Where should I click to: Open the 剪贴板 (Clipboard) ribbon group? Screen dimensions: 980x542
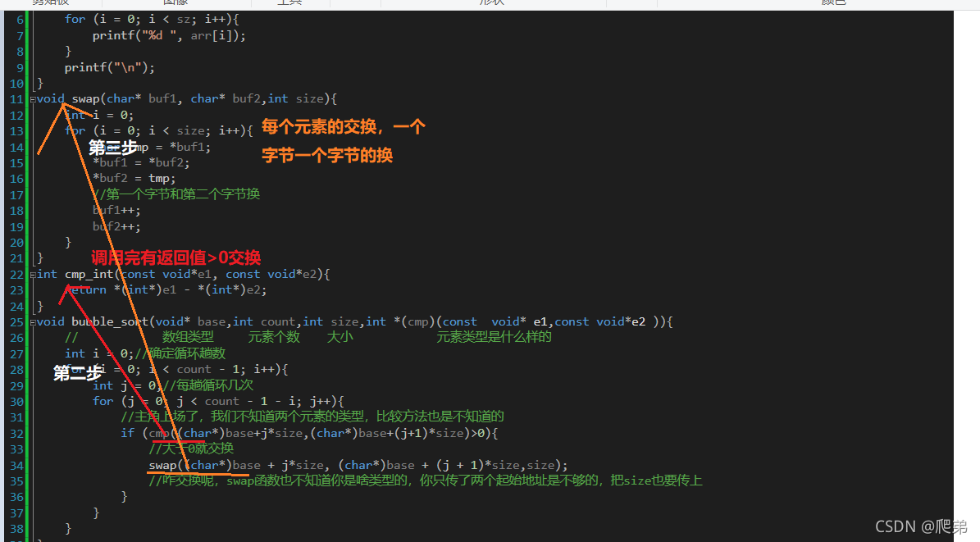pyautogui.click(x=50, y=2)
